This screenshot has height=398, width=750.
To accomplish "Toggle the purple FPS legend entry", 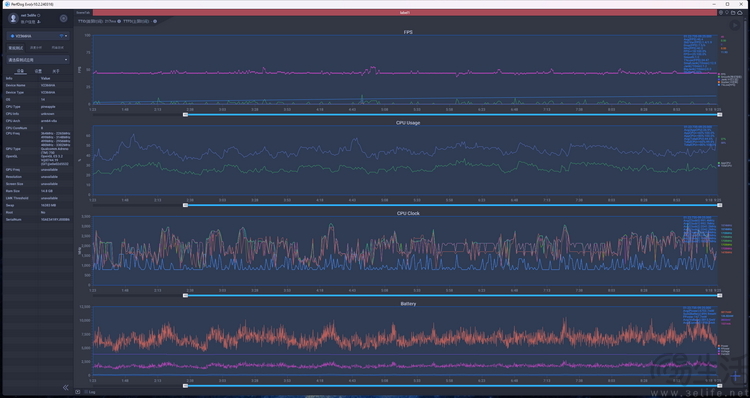I will [x=721, y=74].
